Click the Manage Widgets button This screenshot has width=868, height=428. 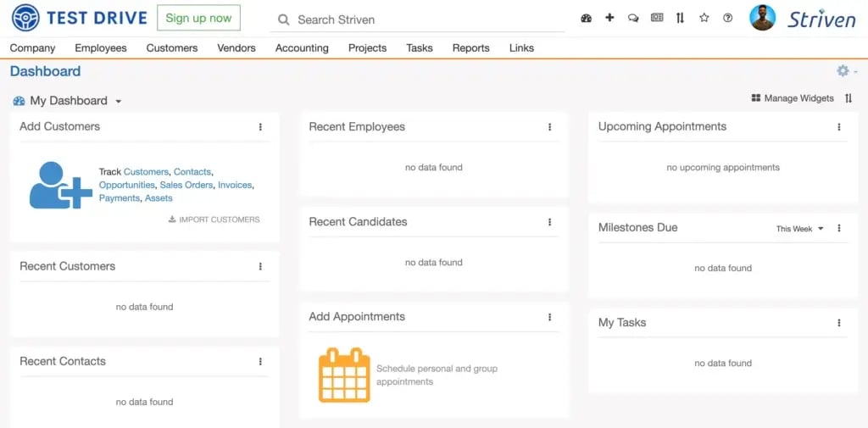(793, 98)
